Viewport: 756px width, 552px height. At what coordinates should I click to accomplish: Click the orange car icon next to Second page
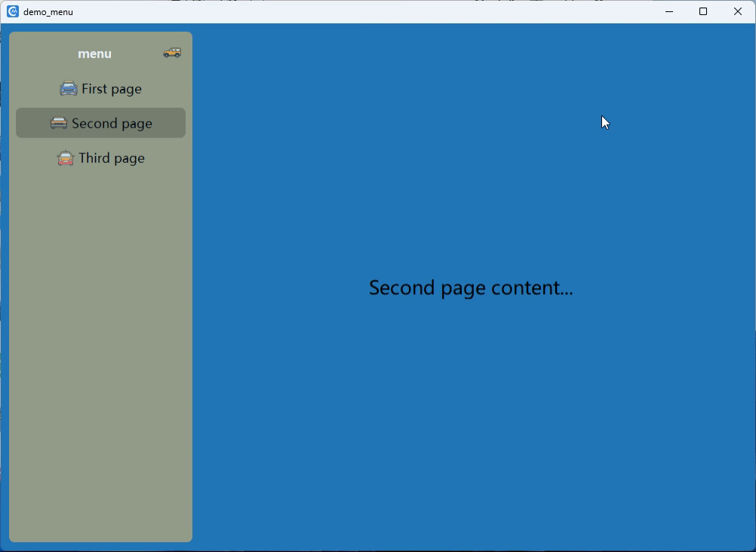(x=59, y=123)
